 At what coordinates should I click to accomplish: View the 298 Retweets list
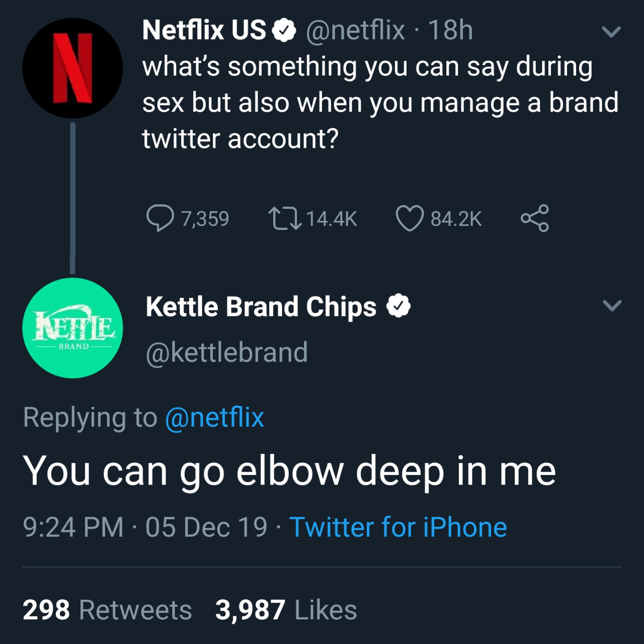point(107,610)
